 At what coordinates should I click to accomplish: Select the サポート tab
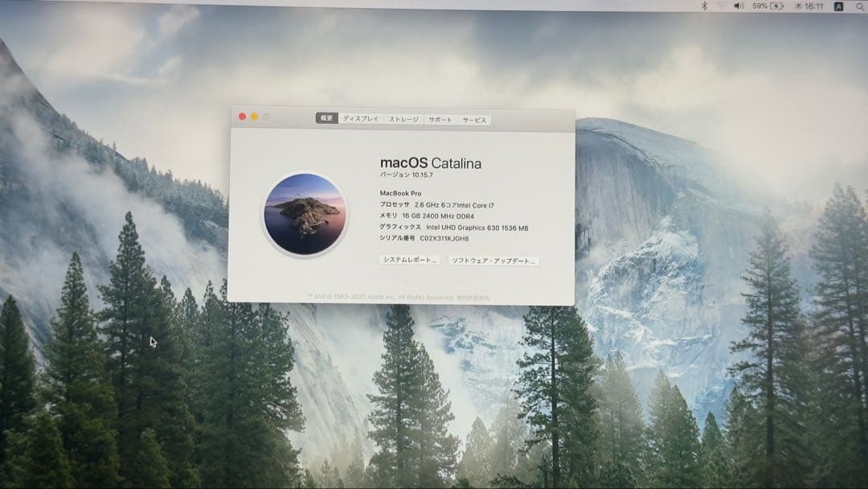(440, 118)
